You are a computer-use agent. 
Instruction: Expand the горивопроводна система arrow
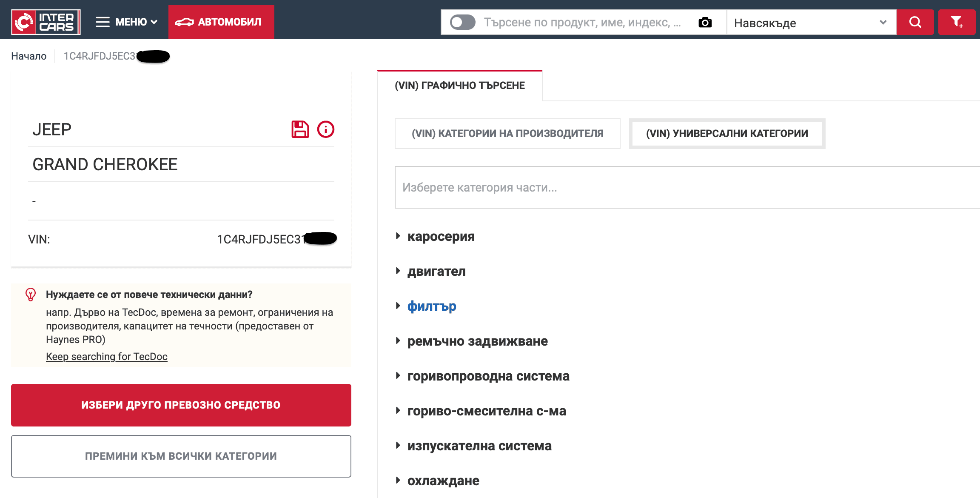pyautogui.click(x=398, y=375)
